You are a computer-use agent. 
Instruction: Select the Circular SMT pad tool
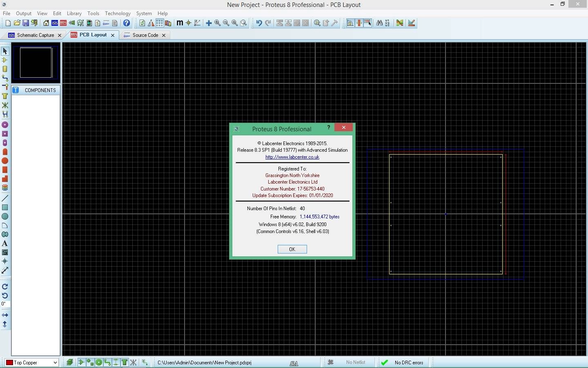click(x=5, y=161)
